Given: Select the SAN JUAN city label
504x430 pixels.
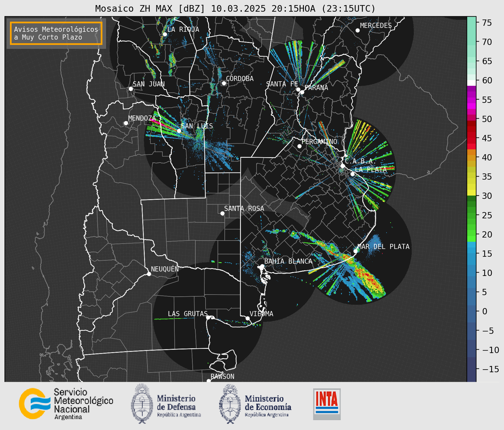Looking at the screenshot, I should point(149,84).
